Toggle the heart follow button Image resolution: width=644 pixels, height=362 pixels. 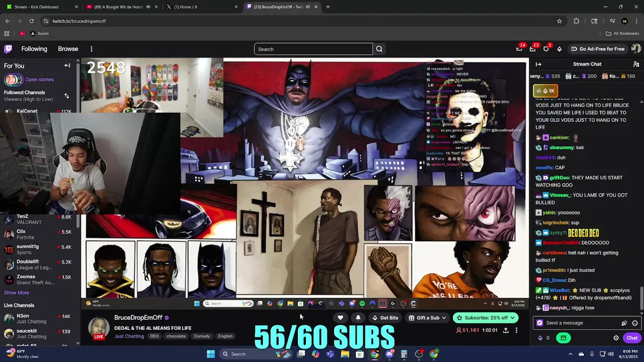click(x=340, y=318)
